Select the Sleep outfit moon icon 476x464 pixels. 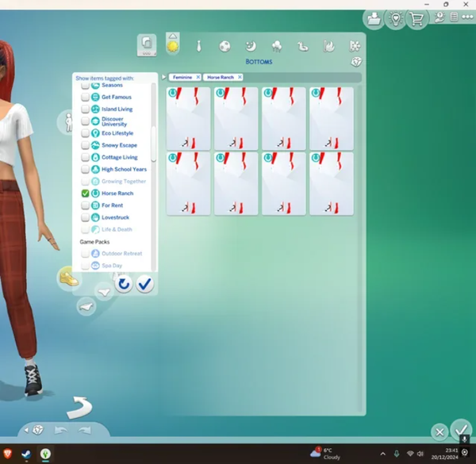click(251, 47)
